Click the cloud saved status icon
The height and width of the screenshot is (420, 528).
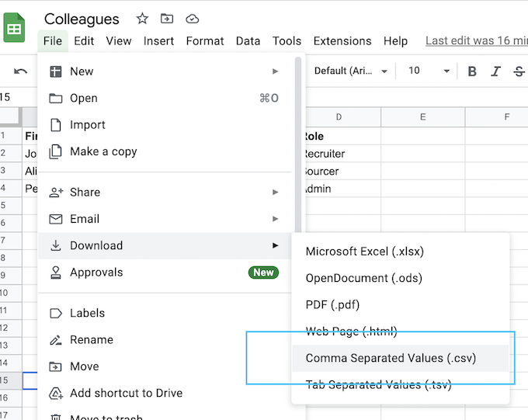pyautogui.click(x=192, y=19)
